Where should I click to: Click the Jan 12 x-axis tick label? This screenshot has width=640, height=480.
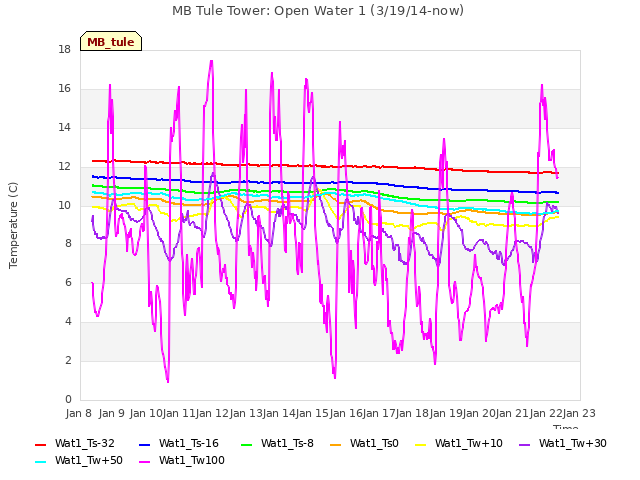point(212,413)
